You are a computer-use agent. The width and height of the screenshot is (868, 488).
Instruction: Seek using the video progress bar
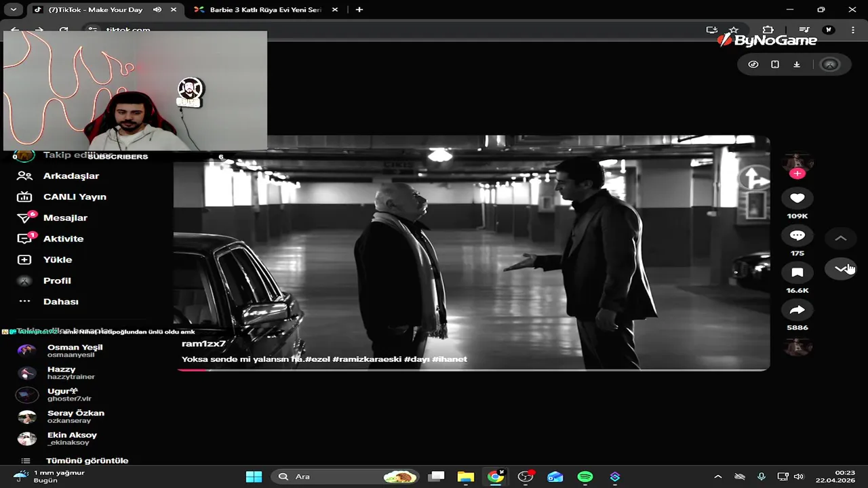pyautogui.click(x=472, y=369)
